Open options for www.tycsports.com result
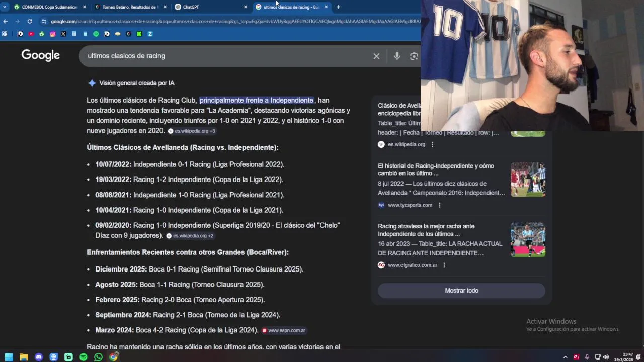This screenshot has width=644, height=362. (439, 205)
